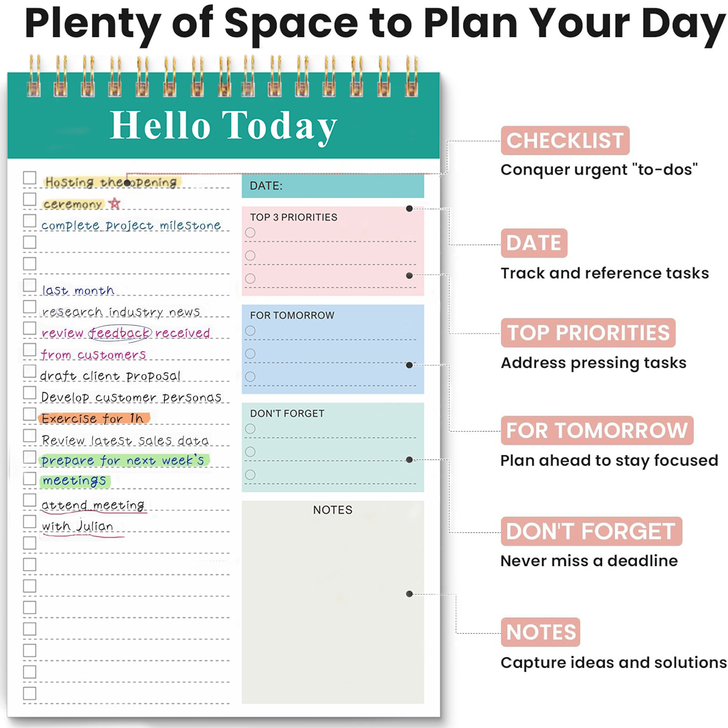Click the green-highlighted "meetings" text
This screenshot has height=728, width=728.
click(74, 481)
